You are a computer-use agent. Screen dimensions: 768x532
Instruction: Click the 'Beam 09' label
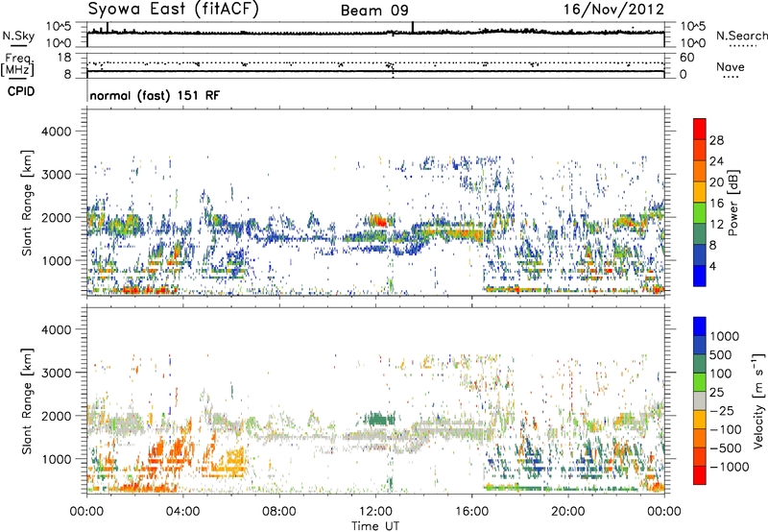coord(374,11)
